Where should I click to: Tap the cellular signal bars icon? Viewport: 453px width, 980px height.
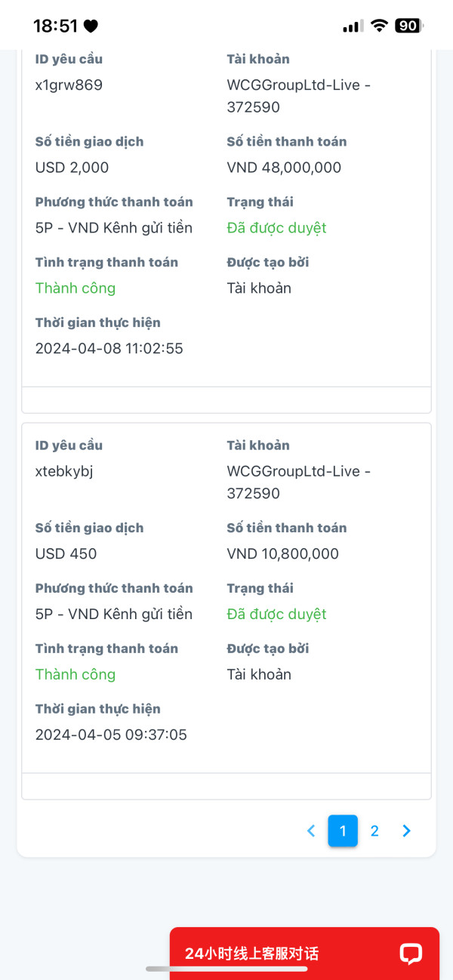(x=352, y=26)
